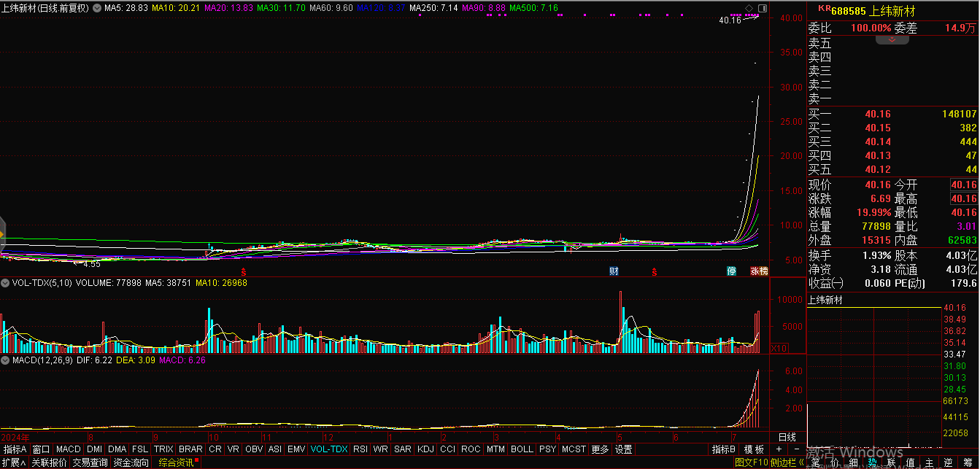Zoom out chart with minus button

(797, 449)
